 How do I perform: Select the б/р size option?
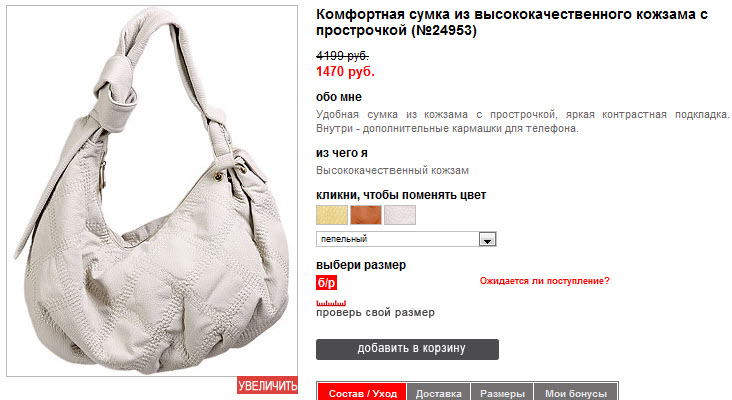[x=326, y=283]
